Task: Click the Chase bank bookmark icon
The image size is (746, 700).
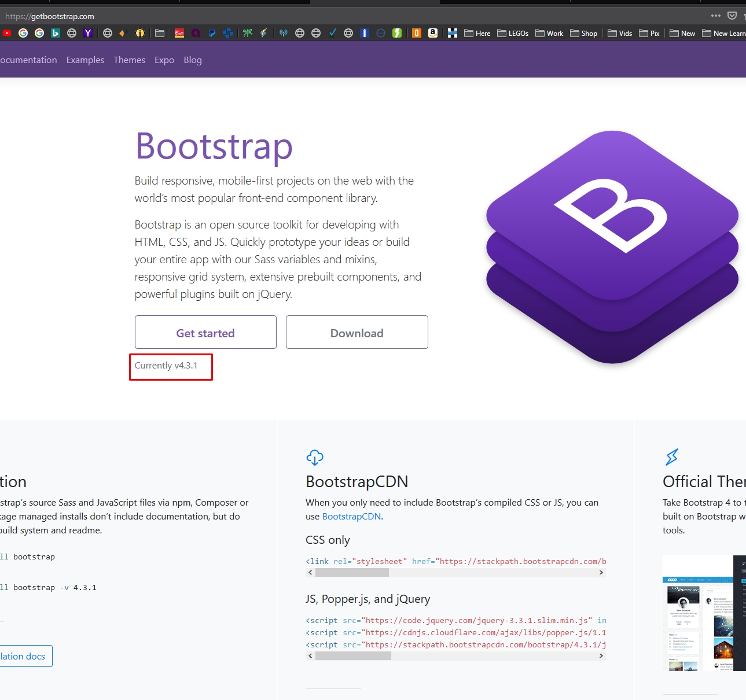Action: coord(228,33)
